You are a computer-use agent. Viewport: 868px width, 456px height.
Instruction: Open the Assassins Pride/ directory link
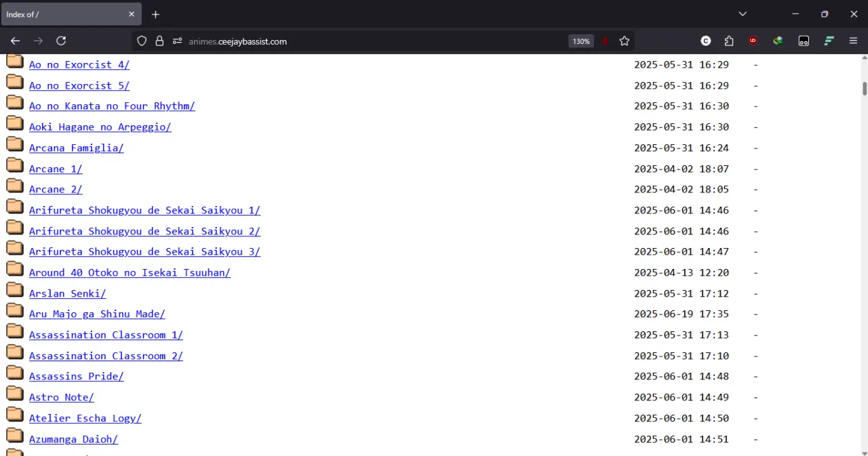(77, 377)
